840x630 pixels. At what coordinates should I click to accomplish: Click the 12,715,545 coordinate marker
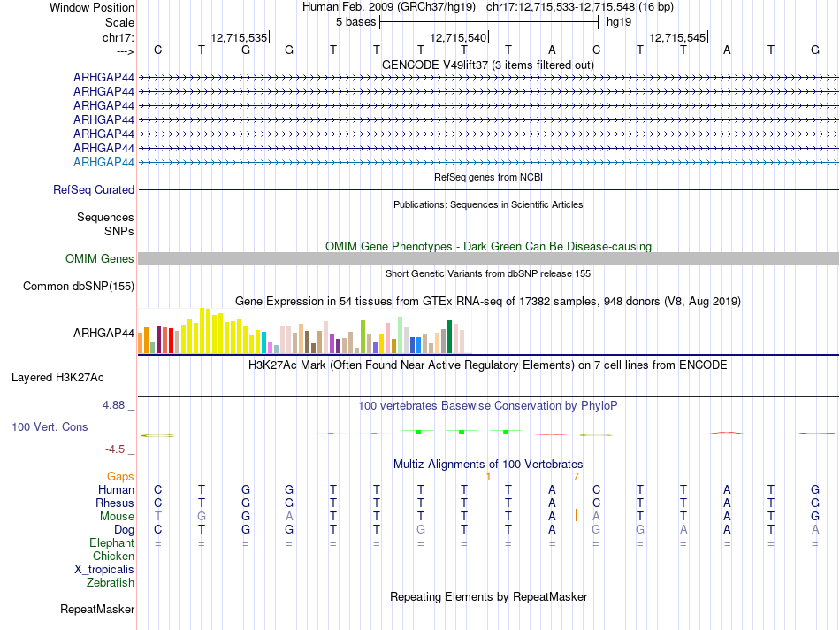[x=677, y=37]
